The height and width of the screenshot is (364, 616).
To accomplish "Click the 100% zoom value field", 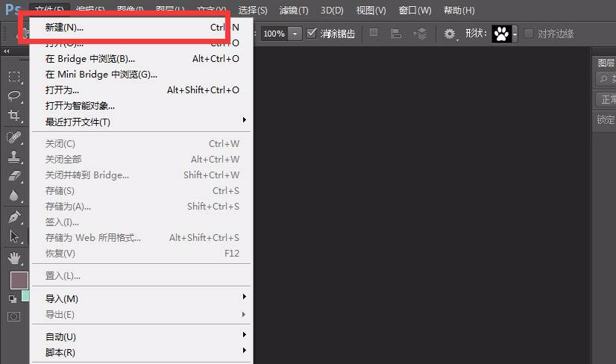I will [x=274, y=34].
